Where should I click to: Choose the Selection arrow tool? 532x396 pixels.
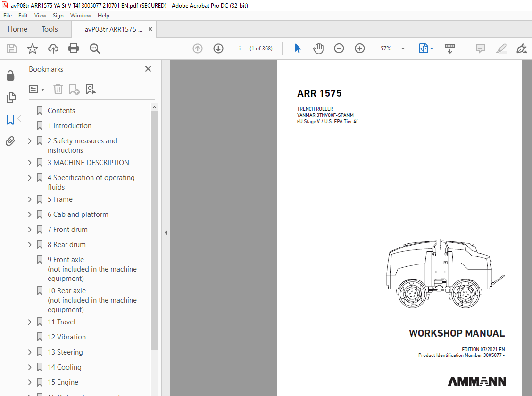point(298,49)
